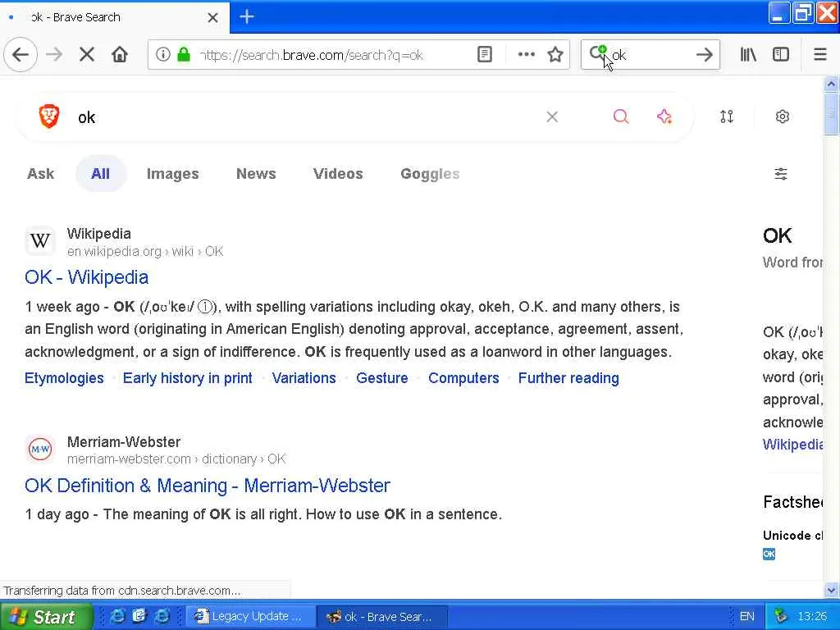The height and width of the screenshot is (630, 840).
Task: Click the Firefox search bar field
Action: coord(651,55)
